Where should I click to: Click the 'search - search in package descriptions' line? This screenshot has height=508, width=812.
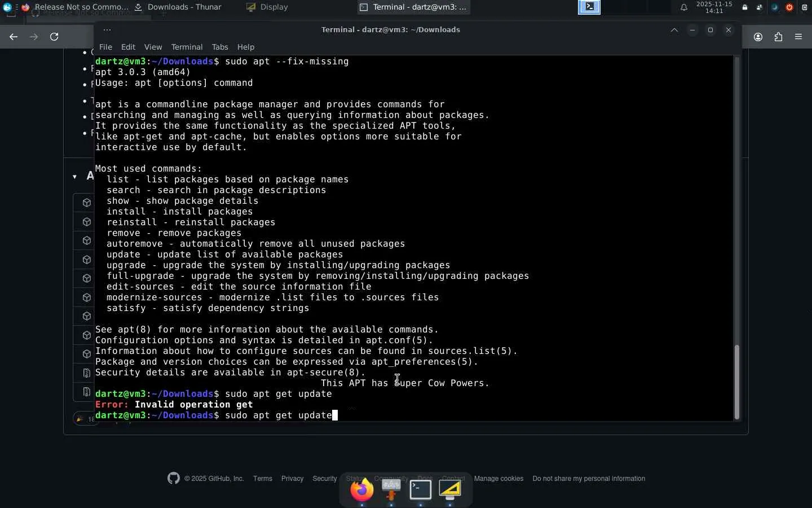(217, 190)
